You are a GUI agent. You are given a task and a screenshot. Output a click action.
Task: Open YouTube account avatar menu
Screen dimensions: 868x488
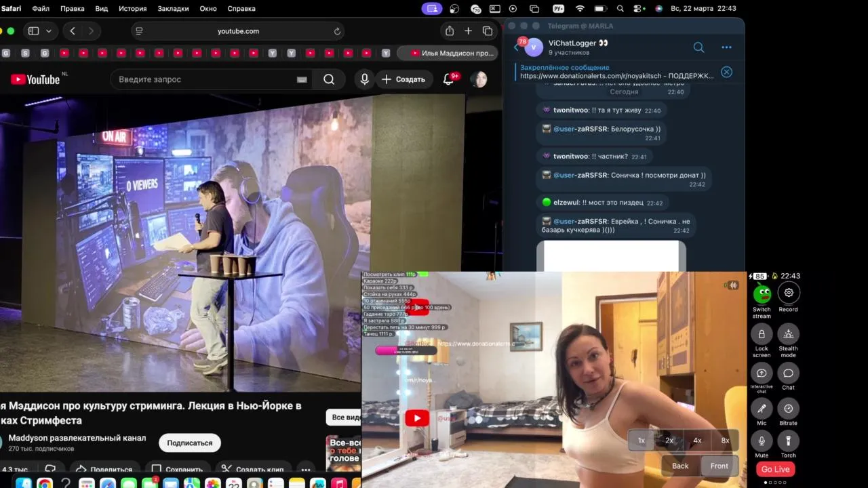click(479, 79)
